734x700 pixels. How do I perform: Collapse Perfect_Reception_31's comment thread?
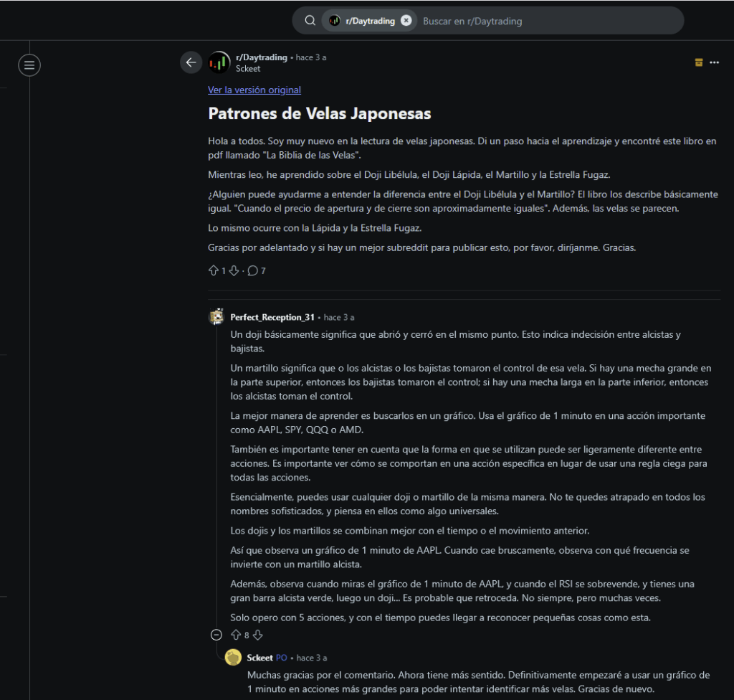pyautogui.click(x=215, y=635)
